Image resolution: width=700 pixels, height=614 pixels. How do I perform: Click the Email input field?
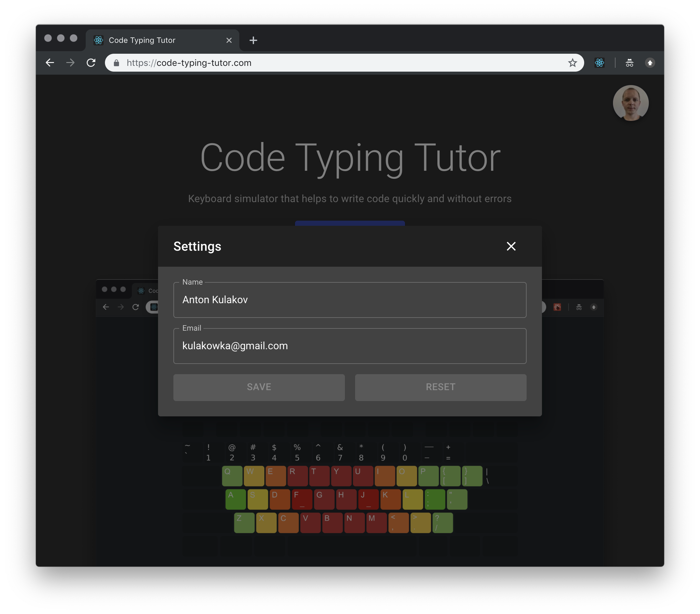coord(350,346)
